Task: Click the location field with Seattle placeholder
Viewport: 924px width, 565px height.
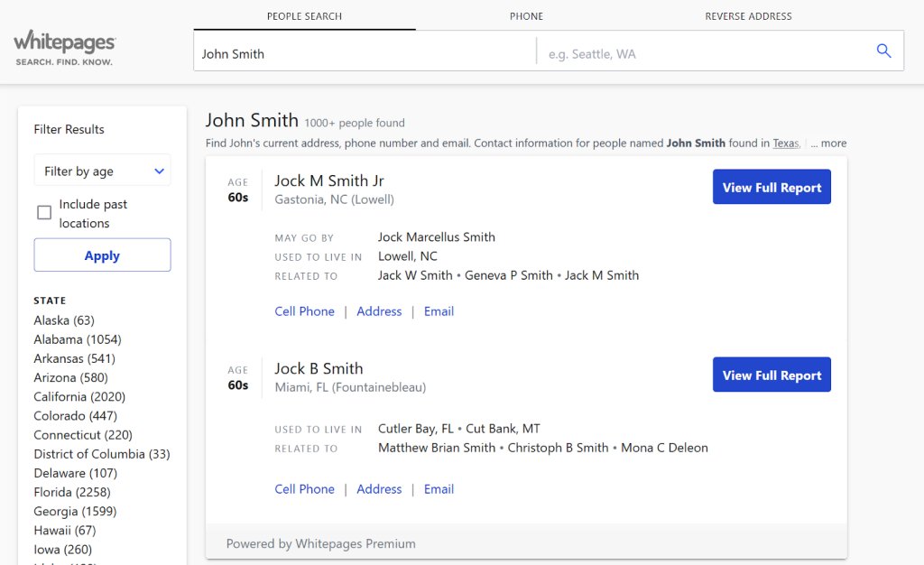Action: click(x=704, y=54)
